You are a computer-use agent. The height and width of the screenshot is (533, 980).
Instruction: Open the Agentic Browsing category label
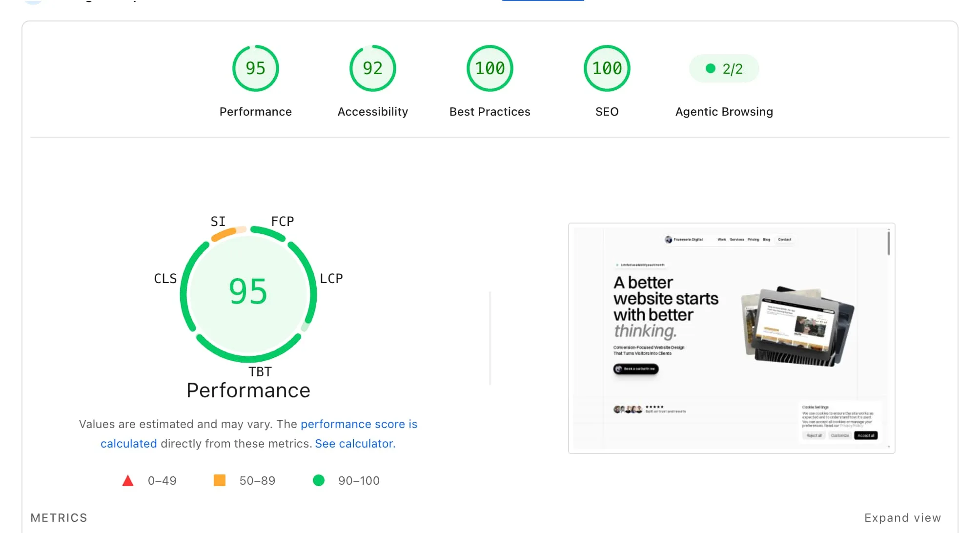point(724,112)
